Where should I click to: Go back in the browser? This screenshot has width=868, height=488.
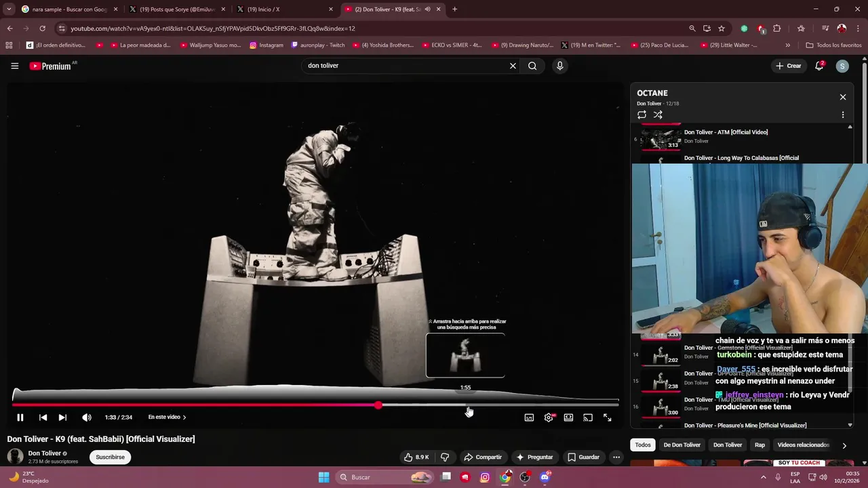(9, 28)
